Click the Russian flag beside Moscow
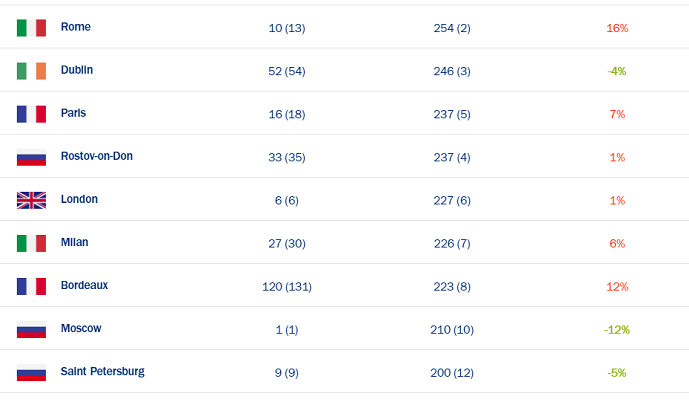This screenshot has height=400, width=689. pos(31,329)
